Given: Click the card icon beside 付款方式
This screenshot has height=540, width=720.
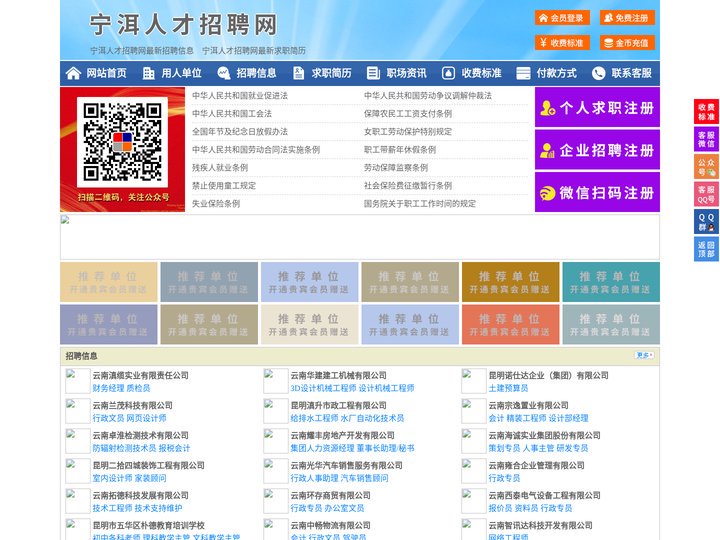Looking at the screenshot, I should point(523,73).
